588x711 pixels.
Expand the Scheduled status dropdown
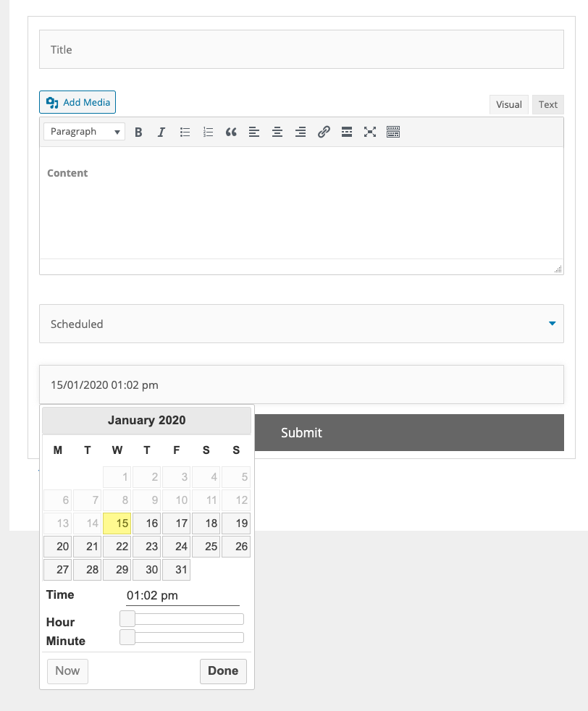pos(552,324)
